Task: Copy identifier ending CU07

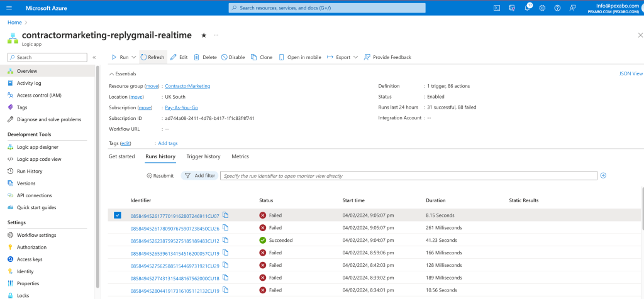Action: point(226,215)
